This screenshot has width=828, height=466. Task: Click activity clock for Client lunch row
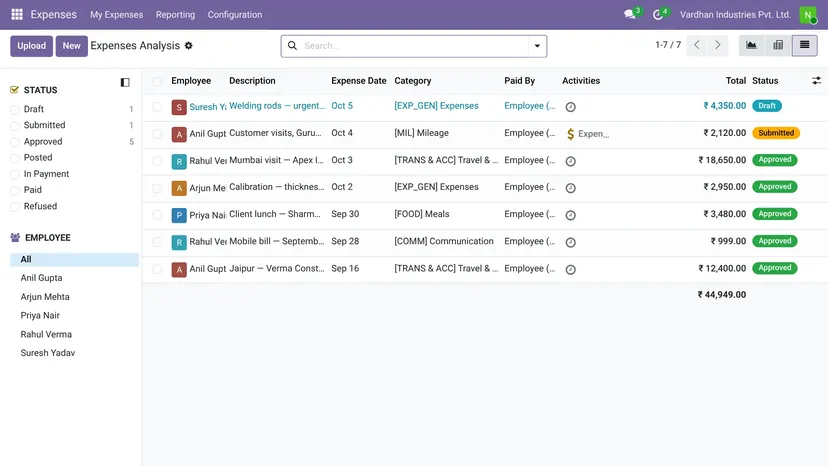coord(570,215)
